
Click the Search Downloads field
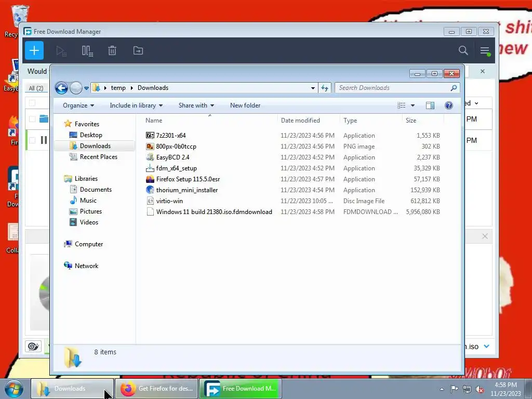pyautogui.click(x=397, y=88)
